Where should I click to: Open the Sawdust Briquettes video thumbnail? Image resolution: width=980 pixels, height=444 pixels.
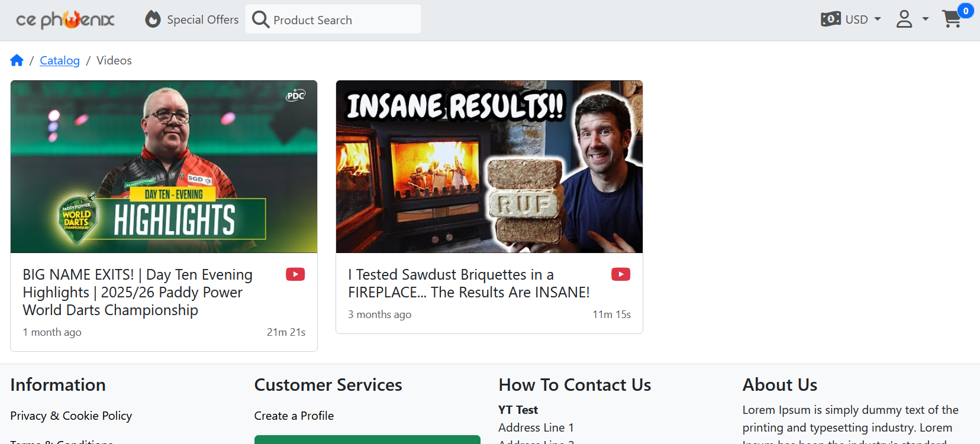tap(489, 167)
